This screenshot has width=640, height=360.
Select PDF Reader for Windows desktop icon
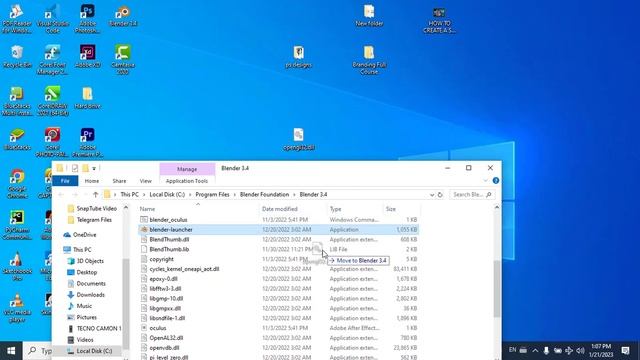coord(17,19)
